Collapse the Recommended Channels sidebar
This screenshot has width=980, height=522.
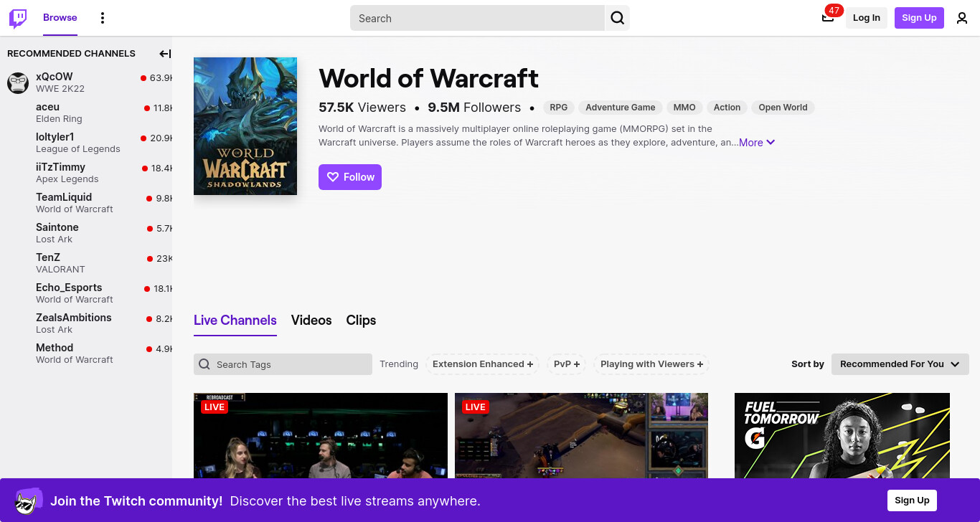point(165,54)
